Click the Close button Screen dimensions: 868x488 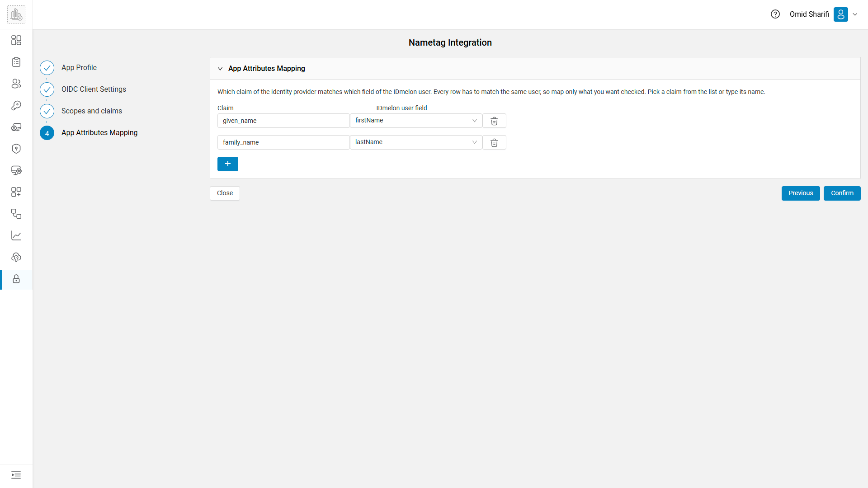click(225, 193)
